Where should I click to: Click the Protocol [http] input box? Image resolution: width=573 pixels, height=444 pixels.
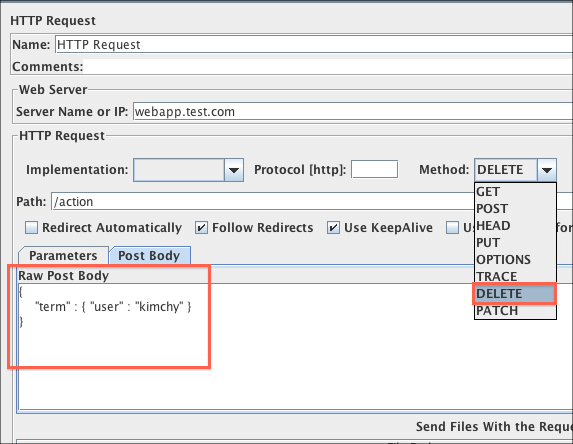(375, 170)
